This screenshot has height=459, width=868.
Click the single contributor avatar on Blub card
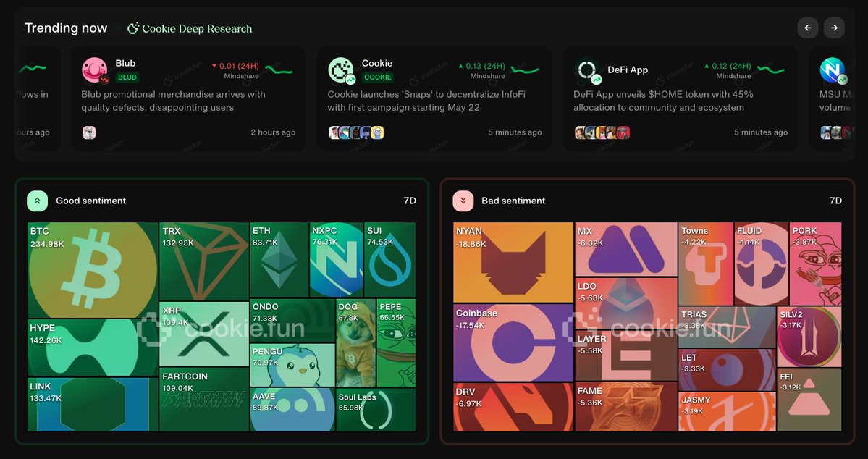point(89,132)
